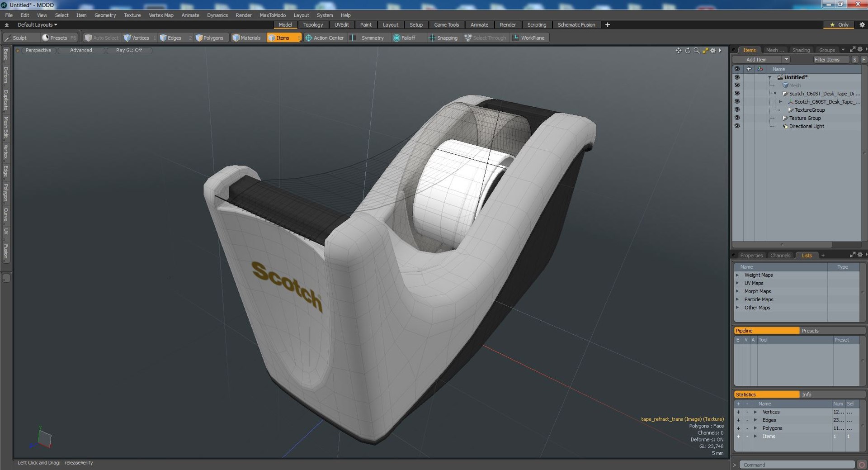Click the axis column header icon in Items list

(x=760, y=69)
